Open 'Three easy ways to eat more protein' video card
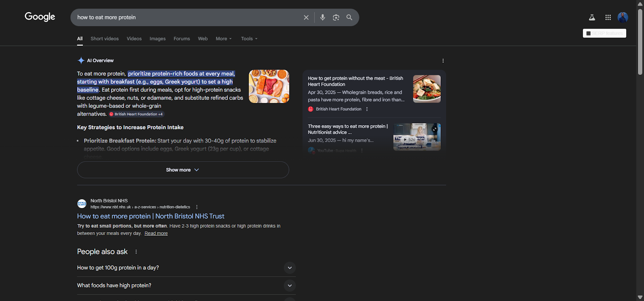Screen dimensions: 644x301 pos(348,129)
